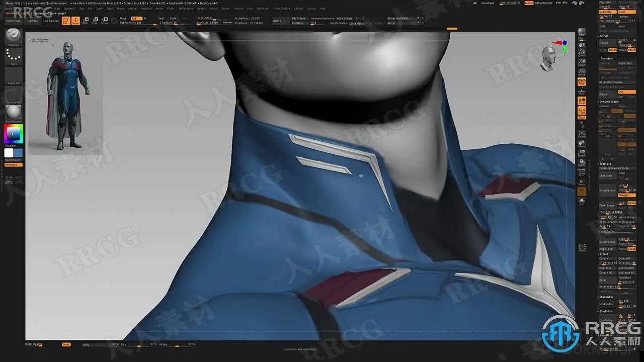Toggle Zadd sculpt mode
The image size is (644, 362).
161,18
